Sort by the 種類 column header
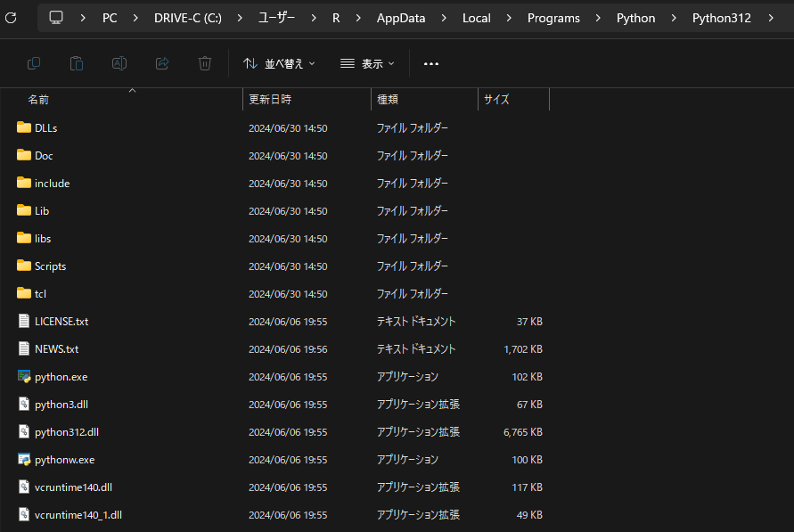Viewport: 794px width, 532px height. coord(388,99)
